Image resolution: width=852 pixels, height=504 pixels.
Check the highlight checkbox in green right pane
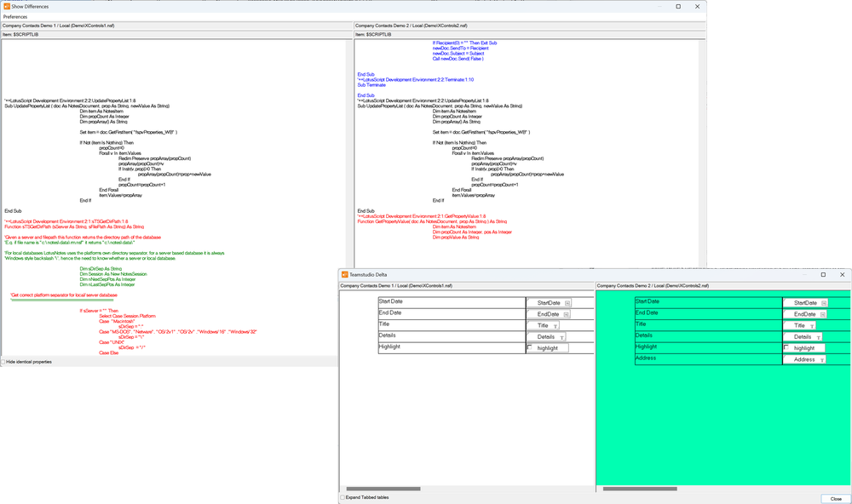[x=785, y=347]
